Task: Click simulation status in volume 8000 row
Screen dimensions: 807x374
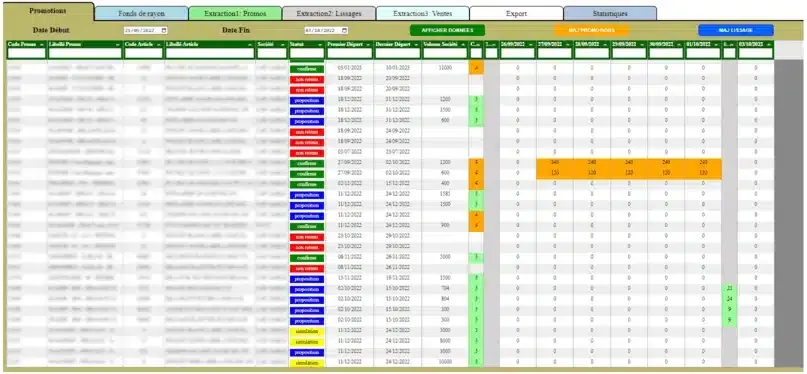Action: [x=307, y=342]
